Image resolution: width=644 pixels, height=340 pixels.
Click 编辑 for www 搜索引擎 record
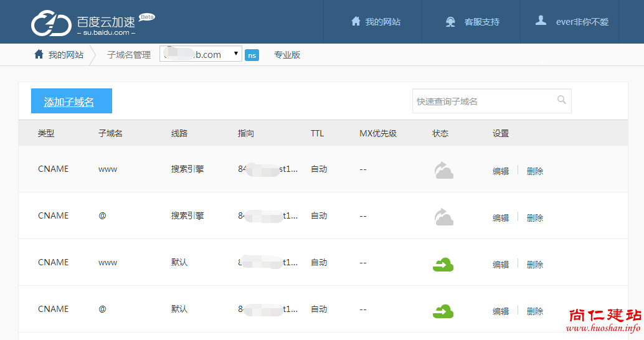pos(501,171)
